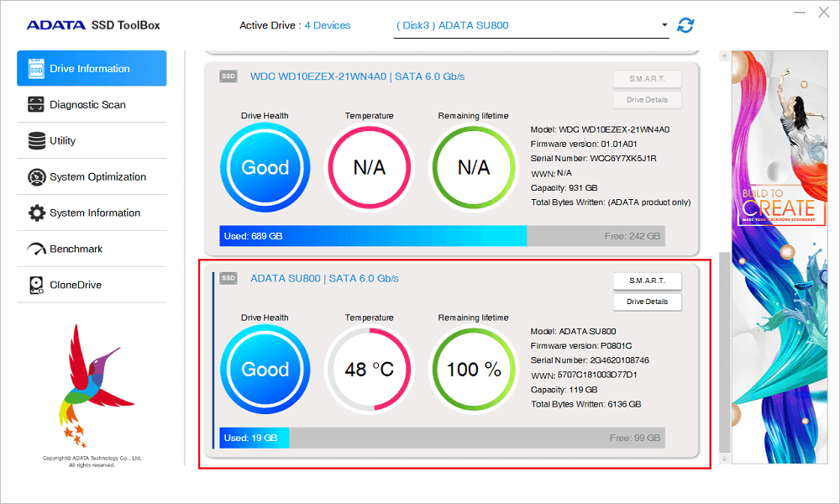The width and height of the screenshot is (840, 504).
Task: Click the System Information gear icon
Action: 36,213
